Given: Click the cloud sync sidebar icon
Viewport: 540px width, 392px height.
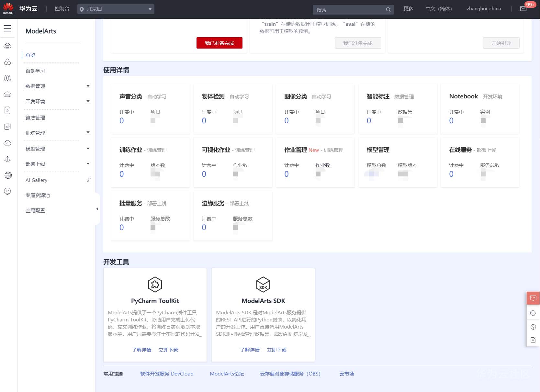Looking at the screenshot, I should click(x=7, y=143).
